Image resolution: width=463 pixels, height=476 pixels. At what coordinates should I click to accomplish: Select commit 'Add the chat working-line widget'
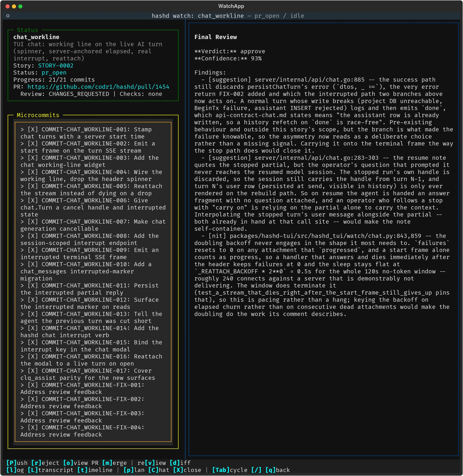tap(93, 161)
